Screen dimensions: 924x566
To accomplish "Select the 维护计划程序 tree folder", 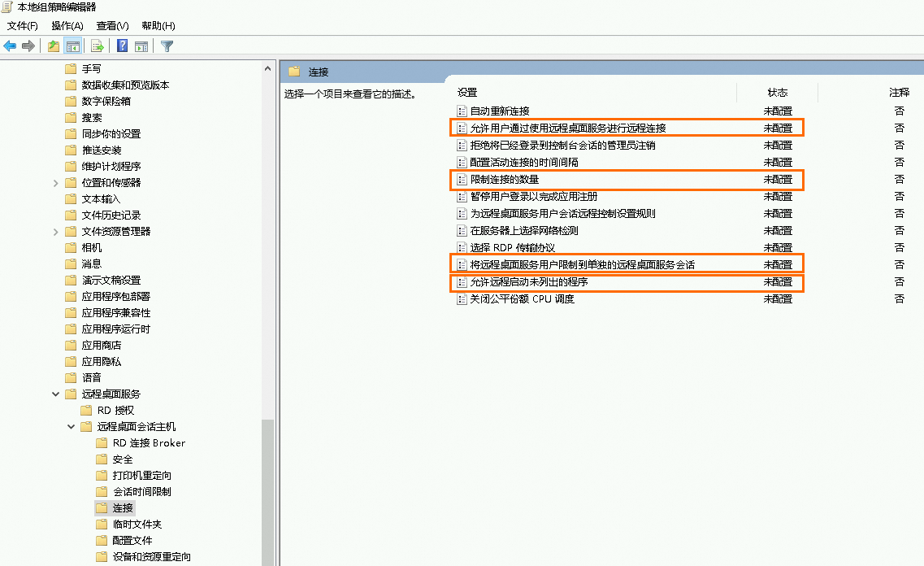I will pos(111,166).
